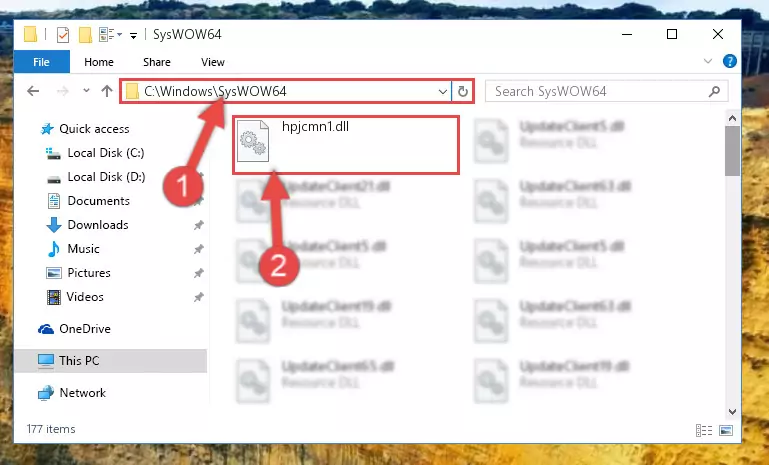This screenshot has height=465, width=769.
Task: Click the Documents page icon
Action: tap(53, 201)
